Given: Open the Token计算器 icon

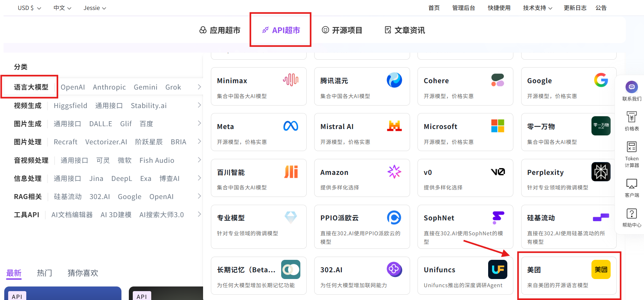Looking at the screenshot, I should pos(632,146).
